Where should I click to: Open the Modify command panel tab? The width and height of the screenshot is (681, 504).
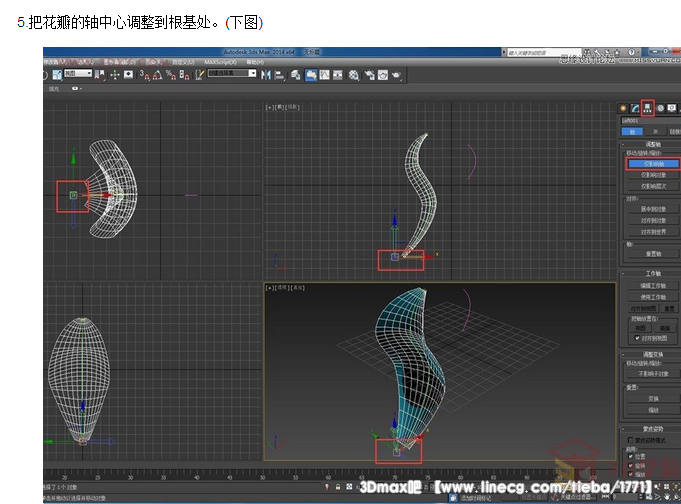point(635,108)
